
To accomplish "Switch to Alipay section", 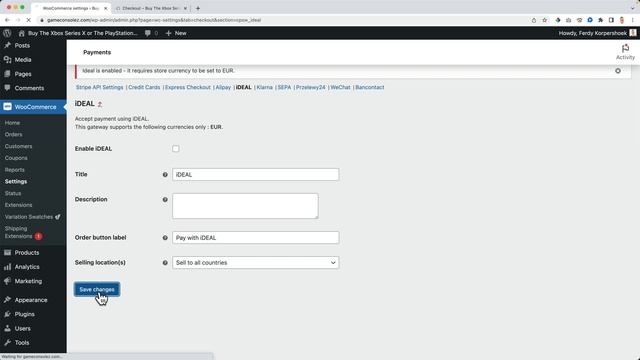I will point(223,87).
